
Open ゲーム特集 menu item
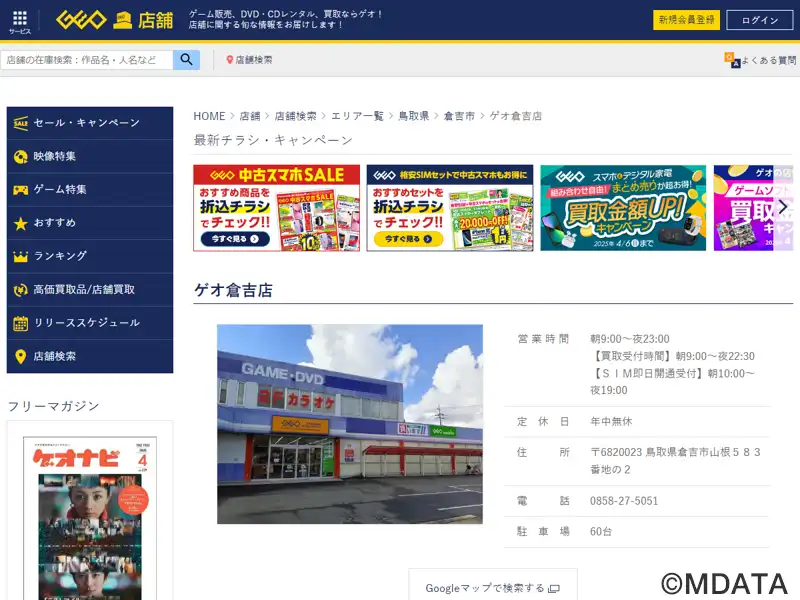tap(90, 190)
